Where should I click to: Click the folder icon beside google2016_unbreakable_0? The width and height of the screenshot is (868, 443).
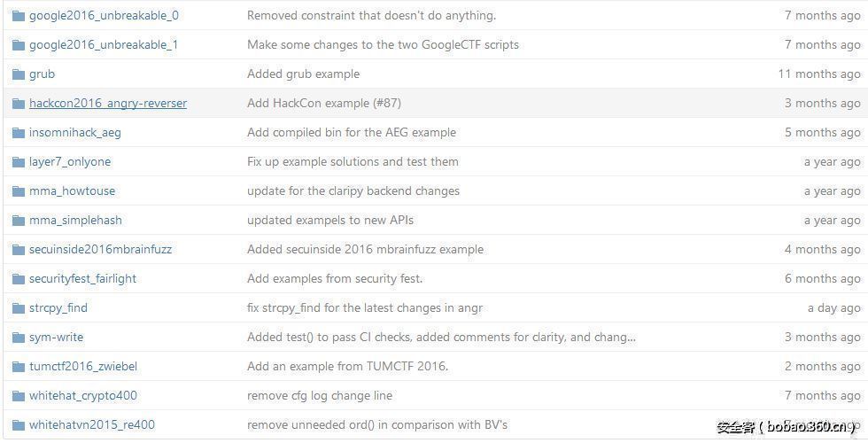point(18,16)
